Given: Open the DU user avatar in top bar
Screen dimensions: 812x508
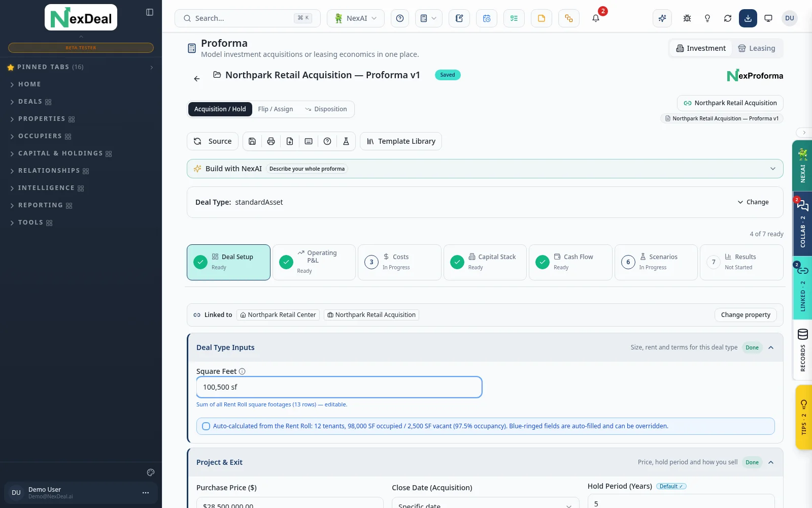Looking at the screenshot, I should (790, 18).
